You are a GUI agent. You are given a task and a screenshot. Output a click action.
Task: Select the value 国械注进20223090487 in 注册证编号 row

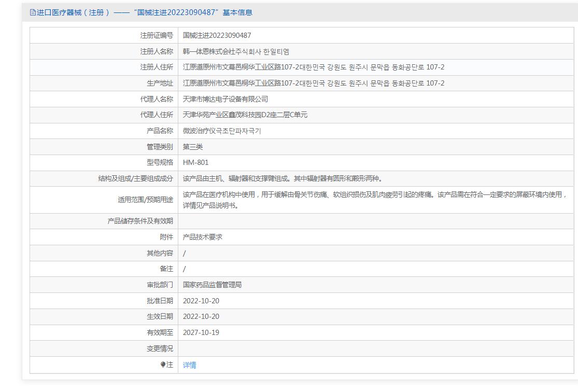pyautogui.click(x=217, y=35)
